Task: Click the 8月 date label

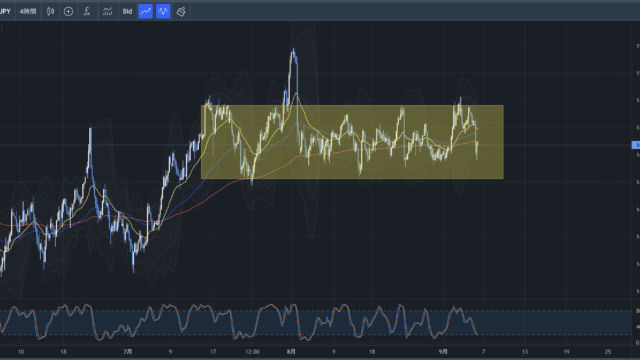Action: [291, 351]
